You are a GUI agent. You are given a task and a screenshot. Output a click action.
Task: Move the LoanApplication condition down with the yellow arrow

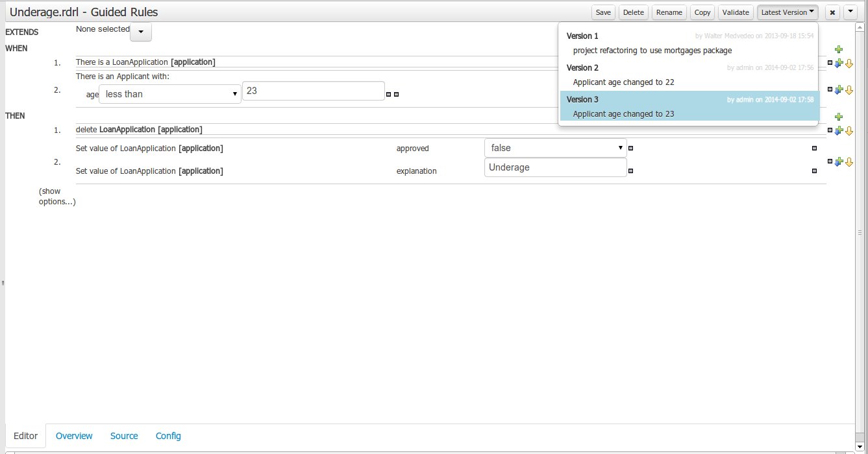(x=849, y=63)
